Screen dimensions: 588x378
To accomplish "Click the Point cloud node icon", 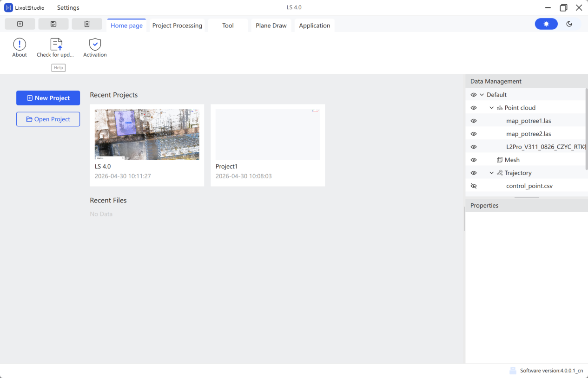I will [x=500, y=108].
